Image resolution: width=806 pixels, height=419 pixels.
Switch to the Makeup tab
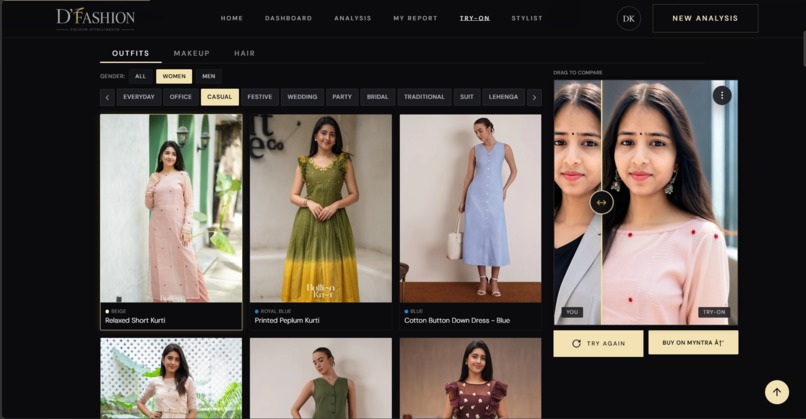[191, 53]
